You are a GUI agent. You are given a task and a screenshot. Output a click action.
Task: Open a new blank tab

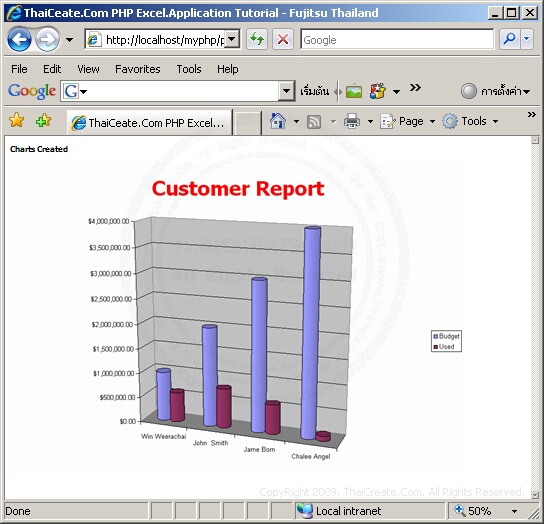[247, 123]
